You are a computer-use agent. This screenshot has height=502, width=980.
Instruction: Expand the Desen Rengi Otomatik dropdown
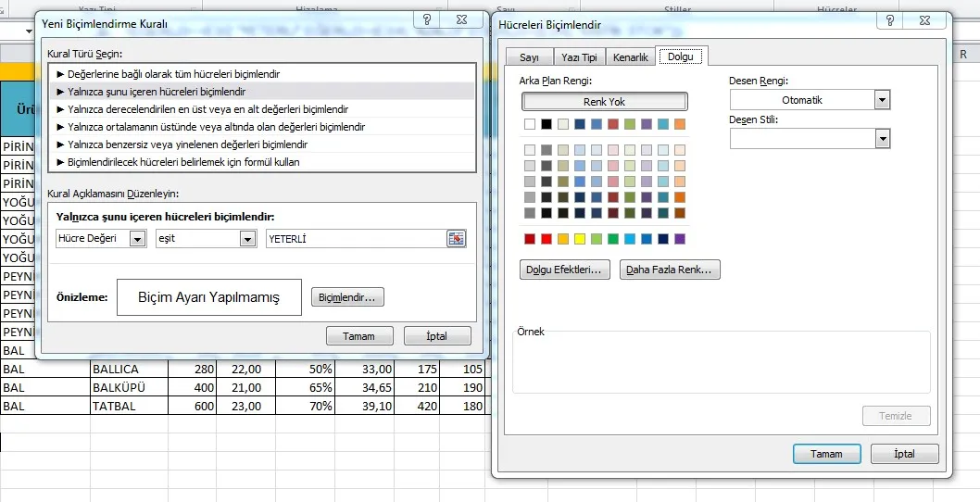(882, 100)
